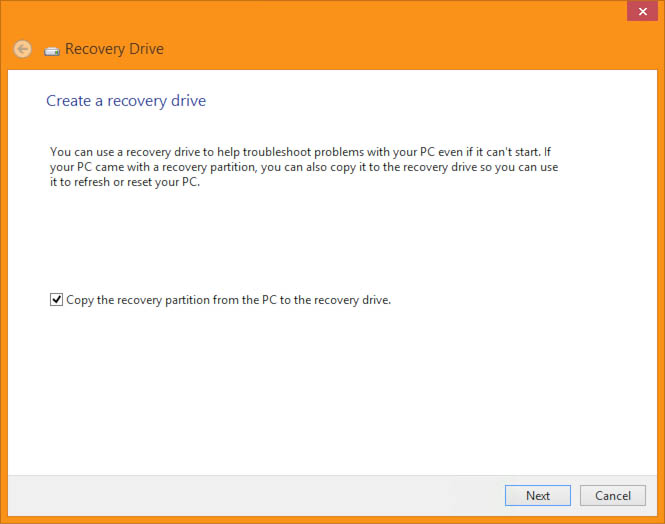This screenshot has height=524, width=665.
Task: Cancel the recovery drive wizard
Action: (613, 495)
